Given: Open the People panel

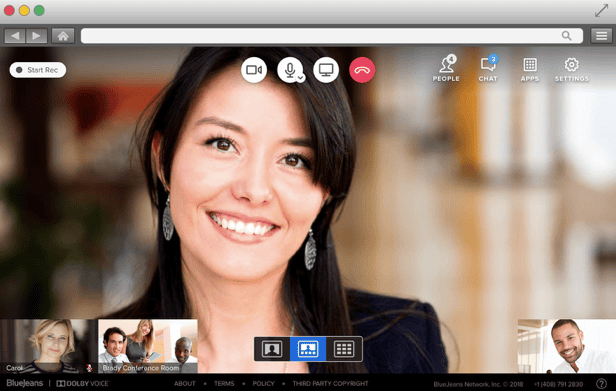Looking at the screenshot, I should 446,68.
